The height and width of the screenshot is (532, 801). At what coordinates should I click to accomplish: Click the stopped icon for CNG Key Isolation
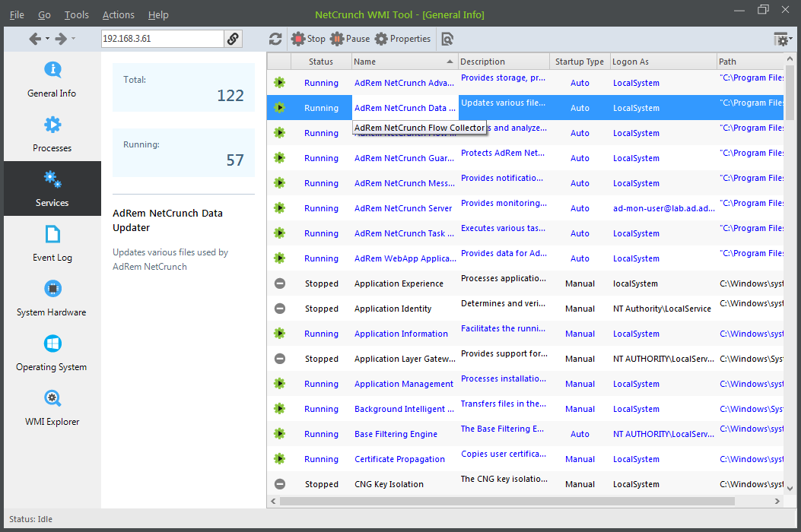279,484
